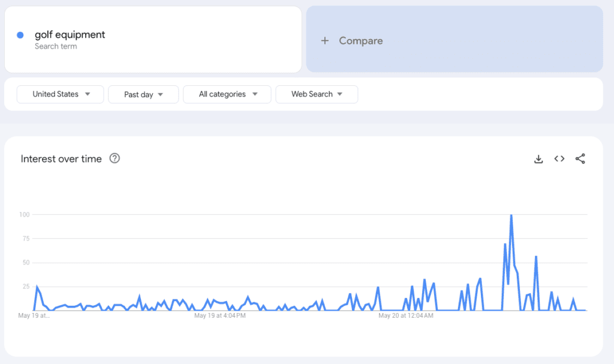The height and width of the screenshot is (364, 614).
Task: Click the 100 value on y-axis
Action: coord(25,214)
